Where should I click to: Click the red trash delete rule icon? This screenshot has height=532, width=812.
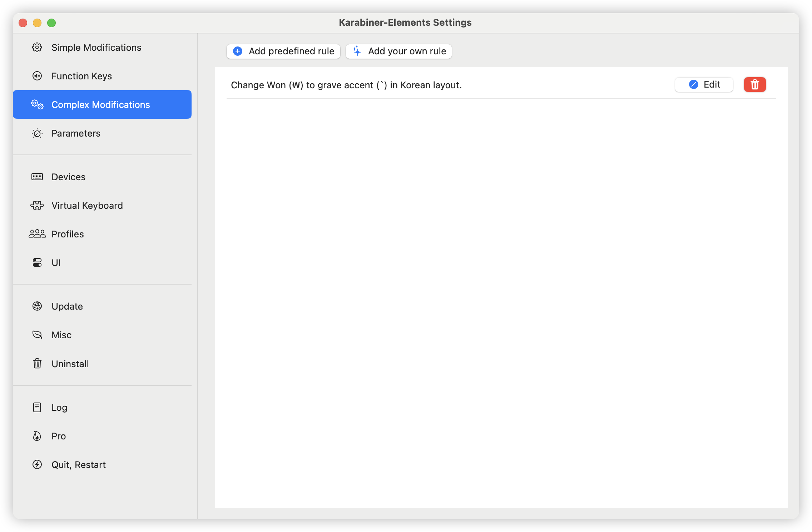pyautogui.click(x=754, y=85)
